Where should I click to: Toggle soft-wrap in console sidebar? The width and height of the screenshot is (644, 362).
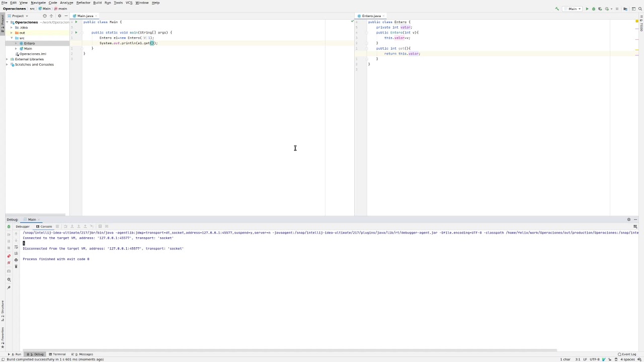16,247
